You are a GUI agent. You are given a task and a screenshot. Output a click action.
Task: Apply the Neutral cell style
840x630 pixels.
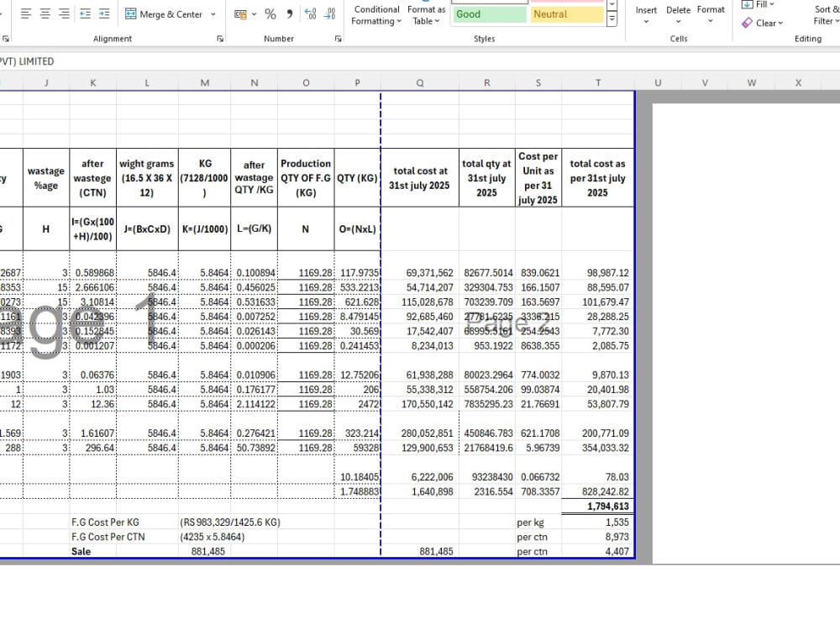coord(567,14)
